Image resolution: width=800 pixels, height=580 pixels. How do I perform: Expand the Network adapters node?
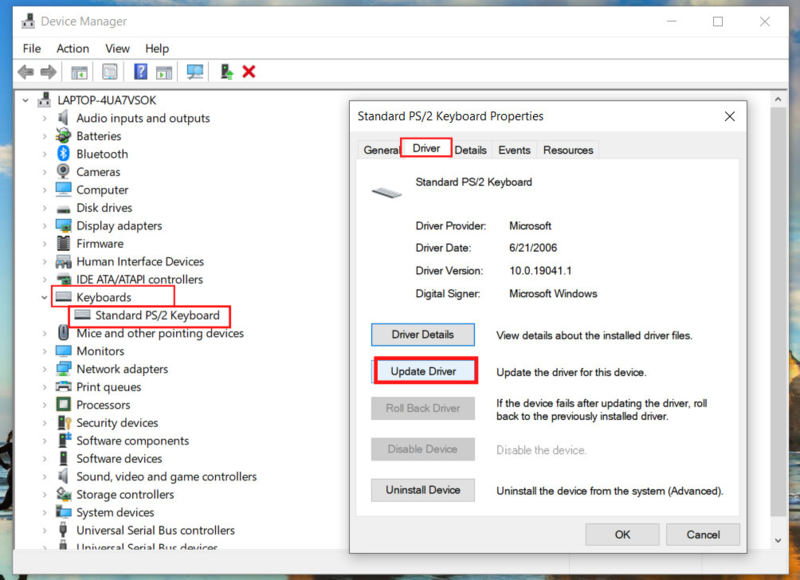(44, 369)
